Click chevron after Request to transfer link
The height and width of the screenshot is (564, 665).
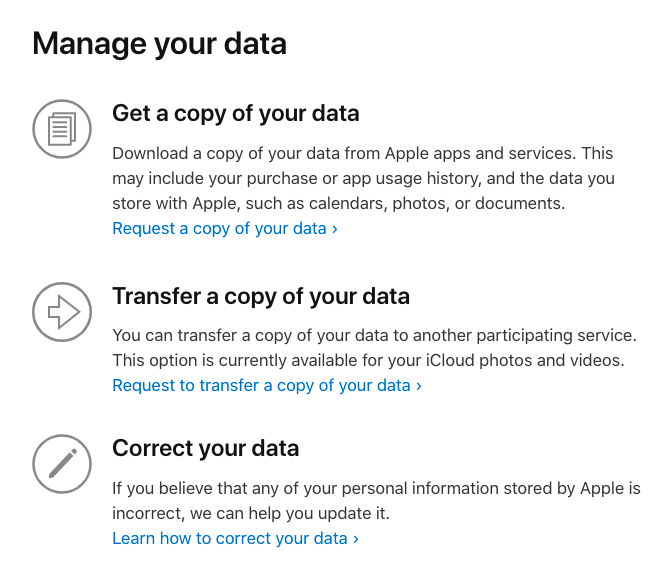click(419, 386)
